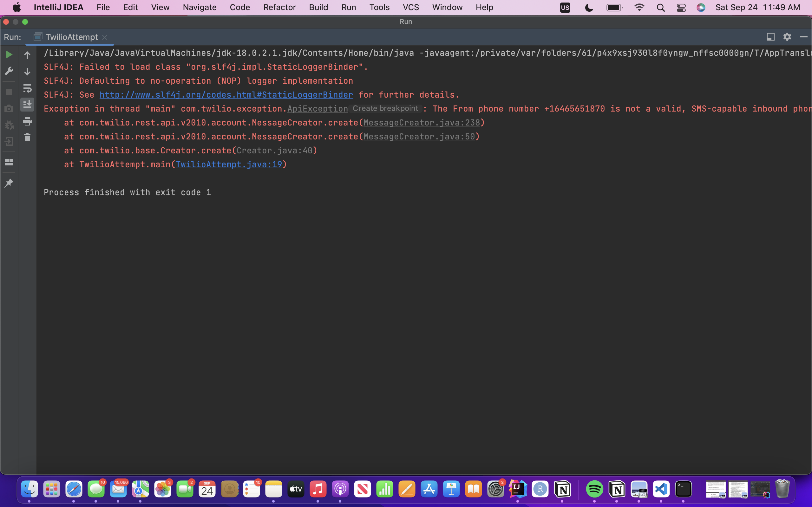
Task: Open Spotify from the dock
Action: pyautogui.click(x=594, y=489)
